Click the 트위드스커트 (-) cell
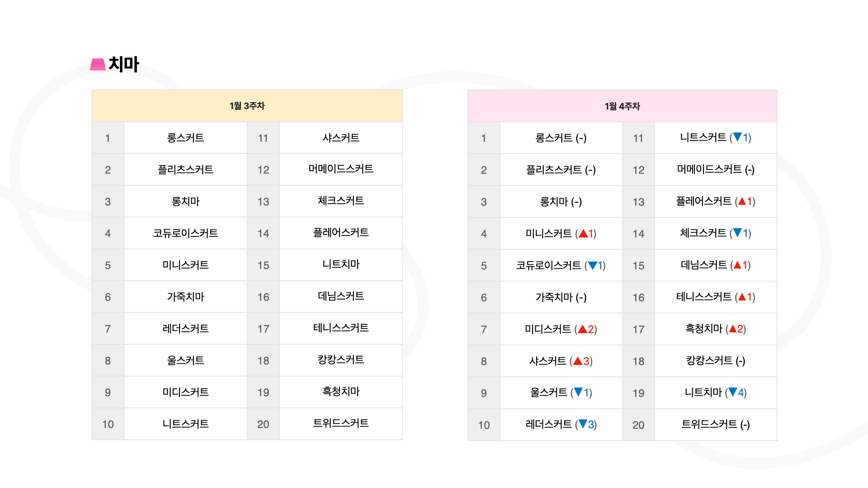The height and width of the screenshot is (488, 868). pyautogui.click(x=716, y=425)
